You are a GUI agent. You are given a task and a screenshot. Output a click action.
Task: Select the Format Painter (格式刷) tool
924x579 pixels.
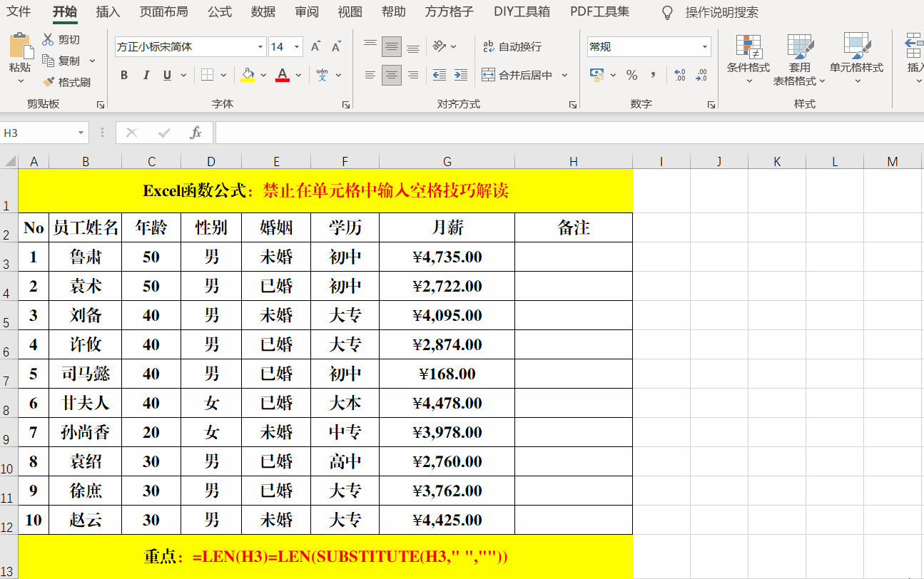[66, 82]
